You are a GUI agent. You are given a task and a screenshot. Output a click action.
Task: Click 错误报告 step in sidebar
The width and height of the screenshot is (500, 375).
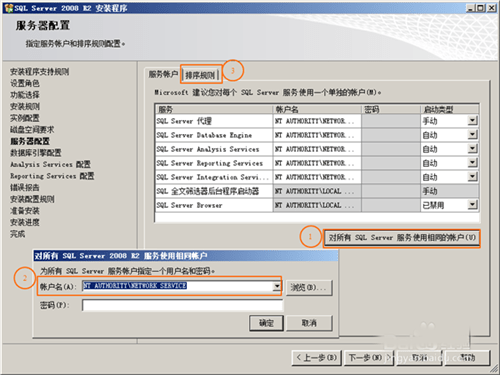[25, 188]
